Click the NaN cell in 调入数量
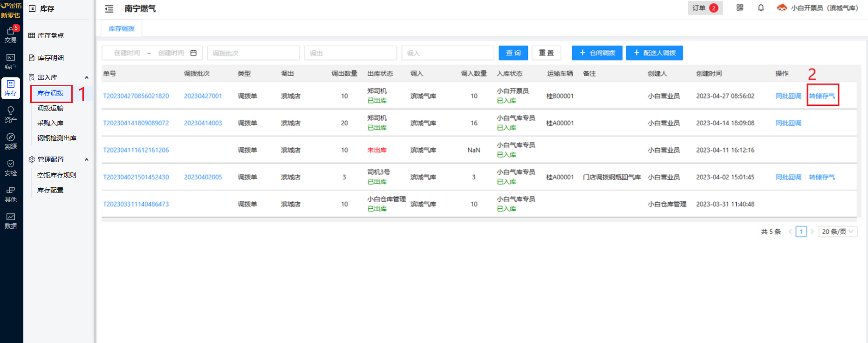This screenshot has height=343, width=868. click(474, 150)
